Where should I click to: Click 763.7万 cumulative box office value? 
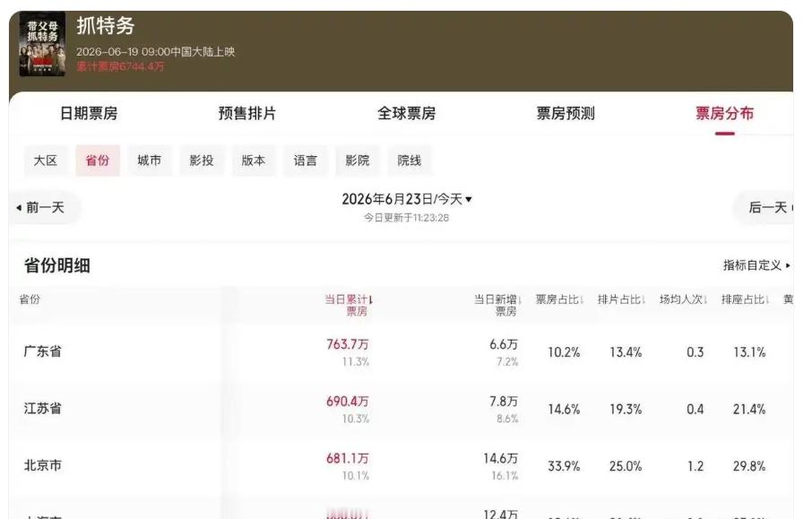coord(348,344)
